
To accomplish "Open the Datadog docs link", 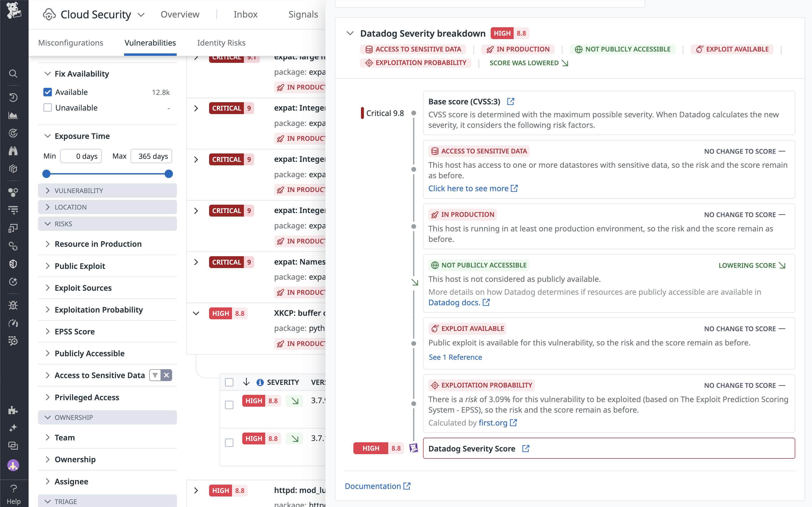I will [x=455, y=302].
